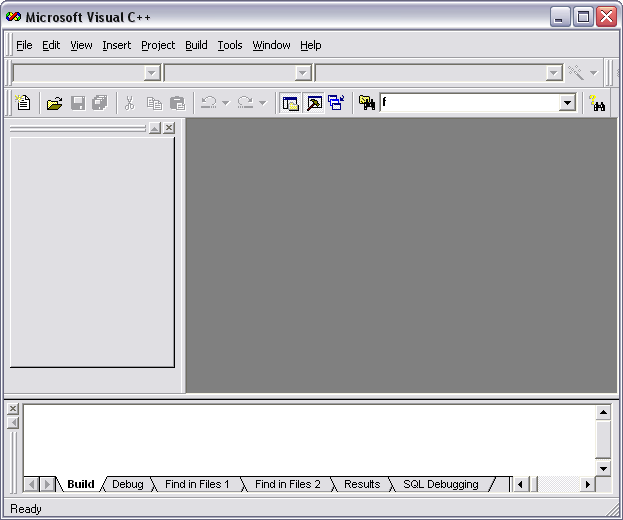This screenshot has width=623, height=520.
Task: Open the WizardBar class combo box
Action: pos(87,73)
